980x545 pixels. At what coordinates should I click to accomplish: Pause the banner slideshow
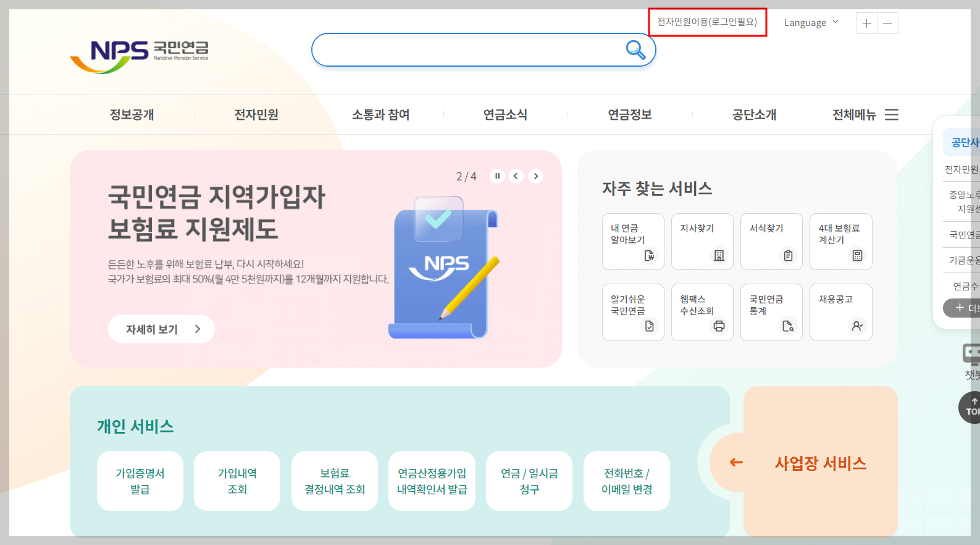497,176
